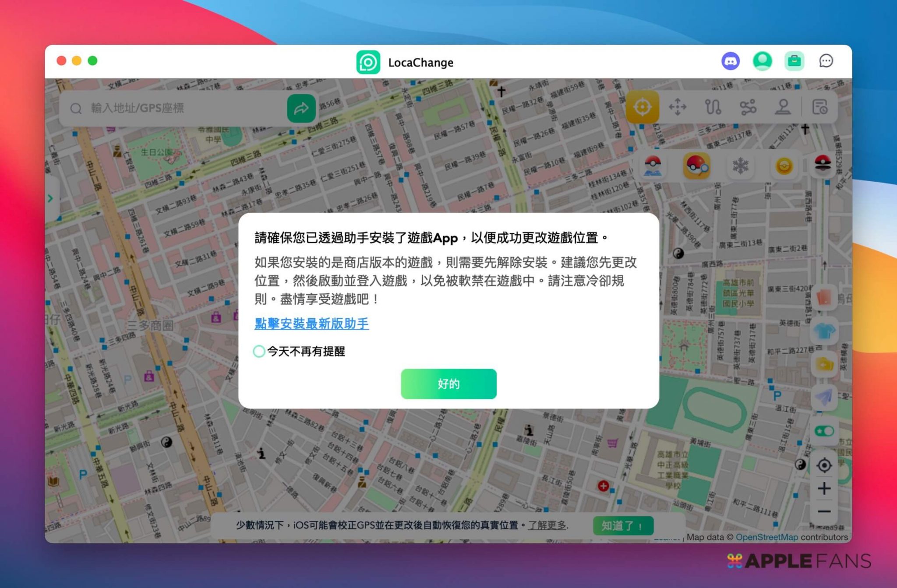This screenshot has height=588, width=897.
Task: Click the 好的 confirm button
Action: click(448, 384)
